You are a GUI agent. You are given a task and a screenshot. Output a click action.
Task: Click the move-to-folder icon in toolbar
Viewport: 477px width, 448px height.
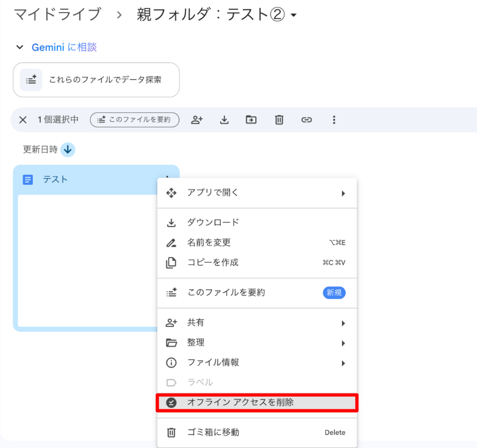pyautogui.click(x=251, y=120)
